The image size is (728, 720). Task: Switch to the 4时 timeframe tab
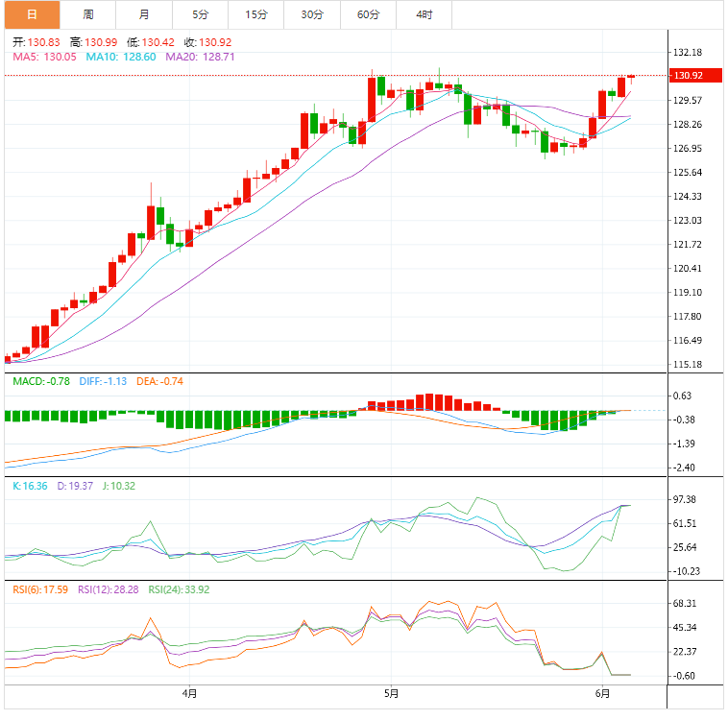(x=424, y=14)
